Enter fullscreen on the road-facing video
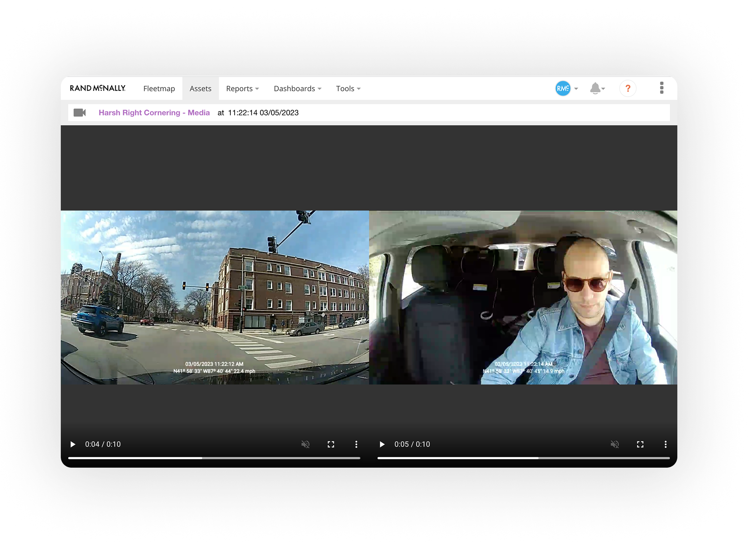Screen dimensions: 756x542 point(331,444)
